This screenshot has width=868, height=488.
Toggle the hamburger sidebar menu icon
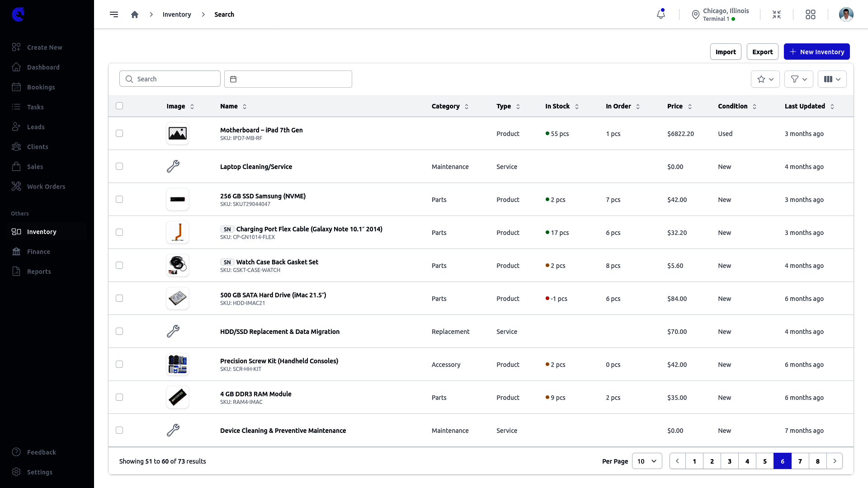(114, 14)
